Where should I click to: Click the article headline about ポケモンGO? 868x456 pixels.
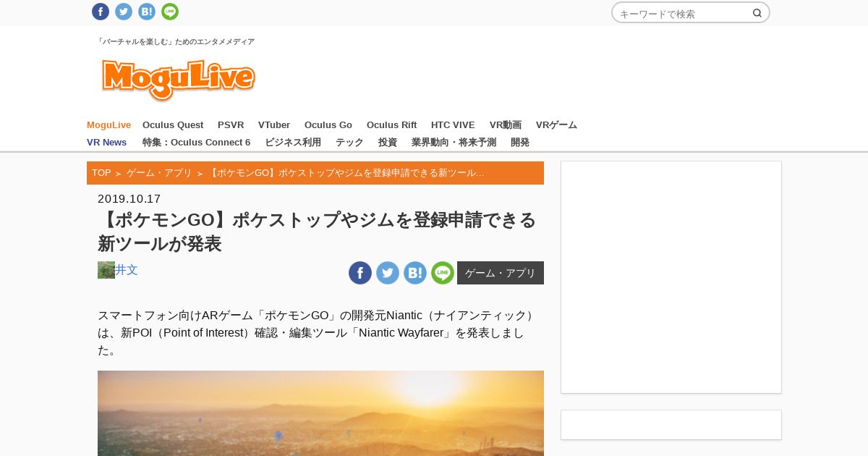tap(317, 232)
